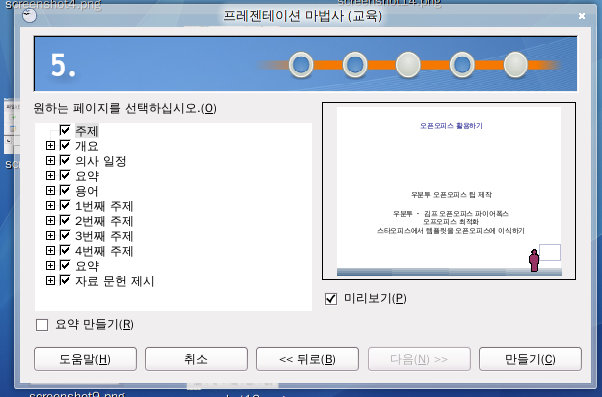Expand the 1번째 주제 tree node
Image resolution: width=602 pixels, height=397 pixels.
coord(50,205)
